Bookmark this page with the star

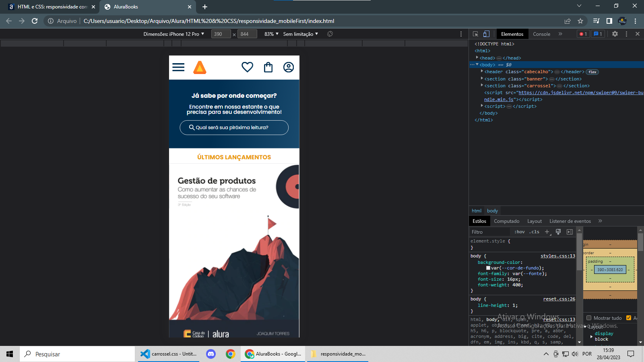click(x=580, y=21)
